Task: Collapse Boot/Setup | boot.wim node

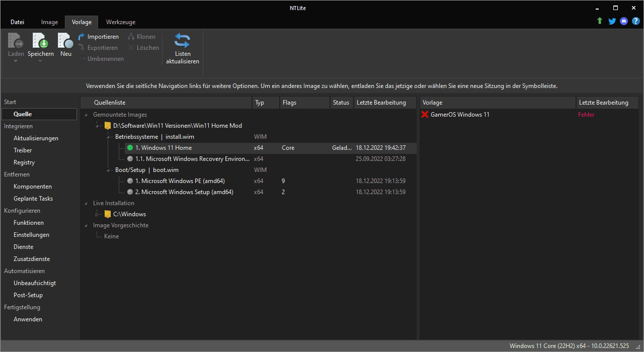Action: pos(108,170)
